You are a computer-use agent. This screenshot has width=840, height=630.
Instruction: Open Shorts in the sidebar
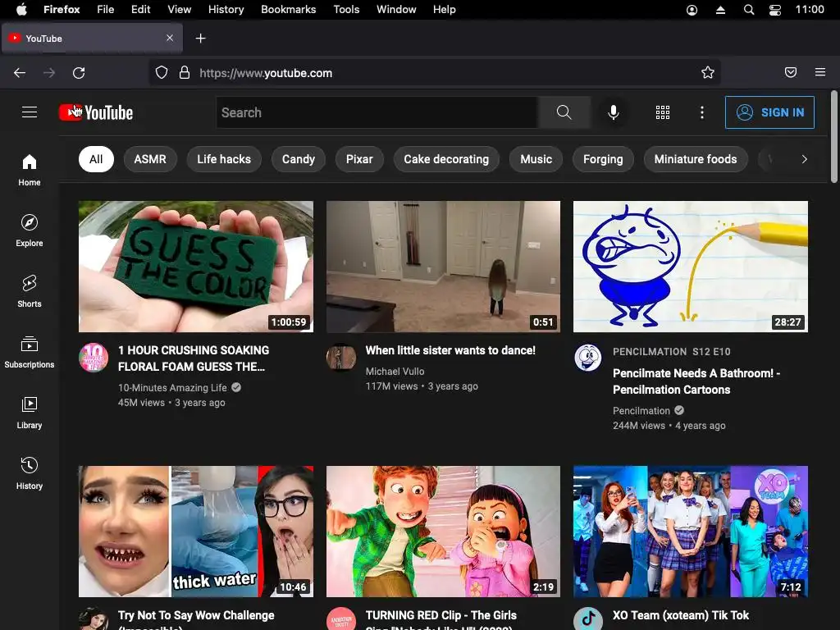coord(30,291)
